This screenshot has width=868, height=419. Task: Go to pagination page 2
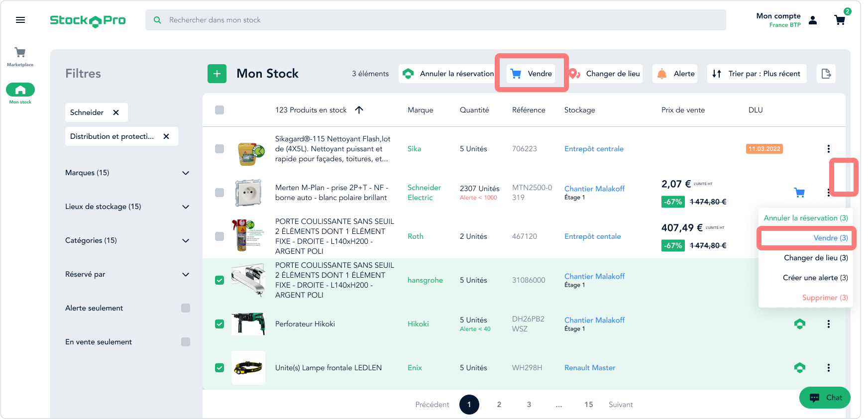pos(499,405)
